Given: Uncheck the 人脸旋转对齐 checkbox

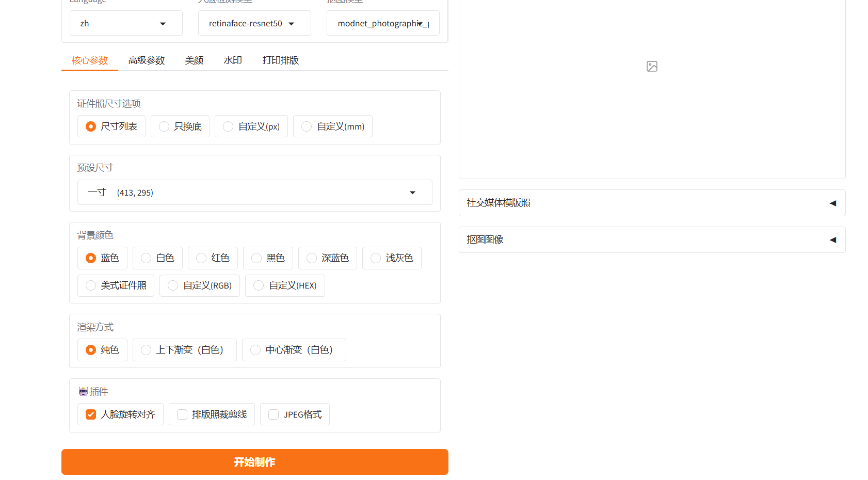Looking at the screenshot, I should (x=91, y=414).
